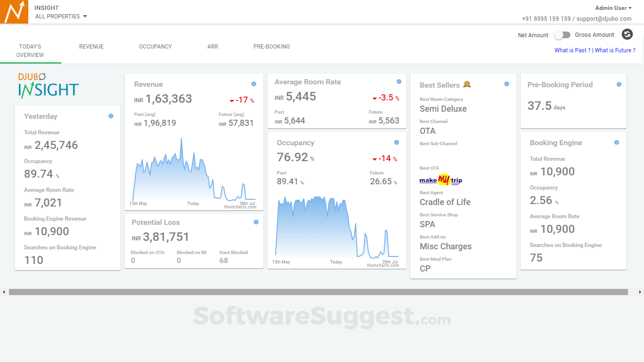This screenshot has height=362, width=644.
Task: Click the Potential Loss info icon
Action: [x=256, y=222]
